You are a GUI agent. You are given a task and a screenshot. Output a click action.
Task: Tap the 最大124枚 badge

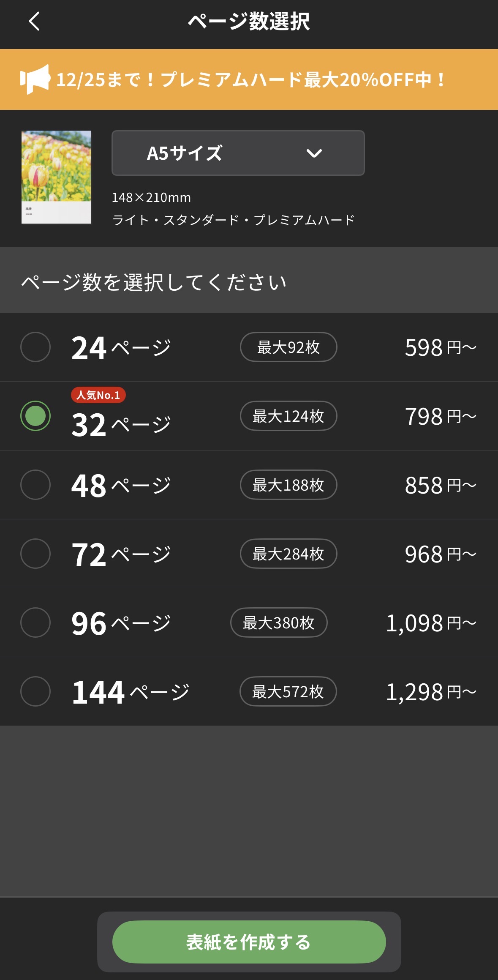(288, 416)
